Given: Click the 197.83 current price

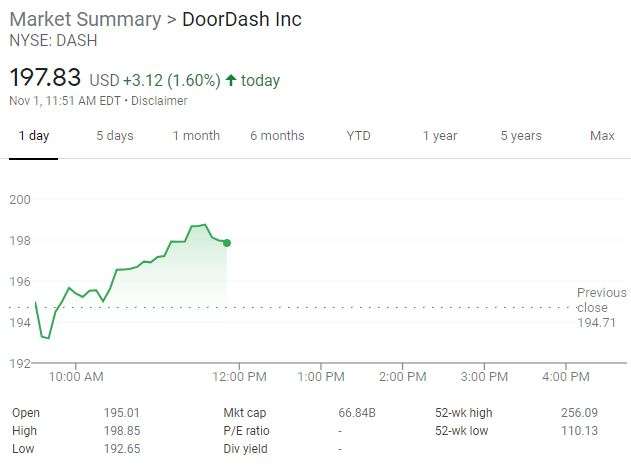Looking at the screenshot, I should click(45, 77).
